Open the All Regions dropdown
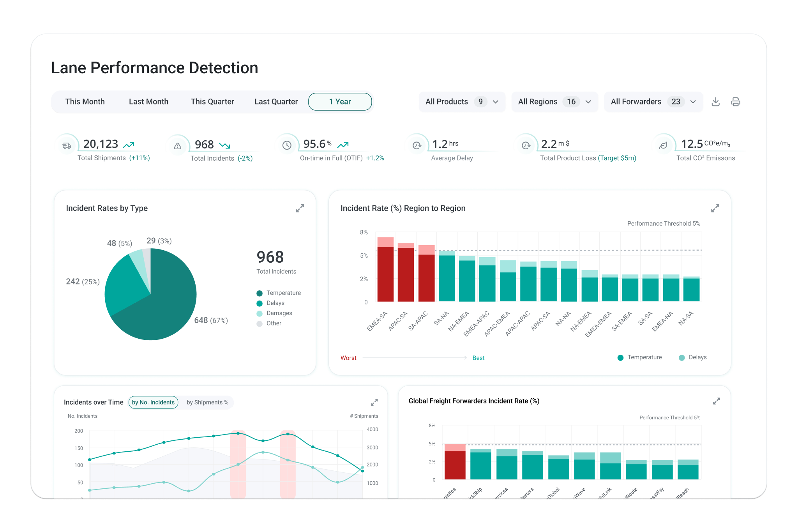 (x=554, y=102)
